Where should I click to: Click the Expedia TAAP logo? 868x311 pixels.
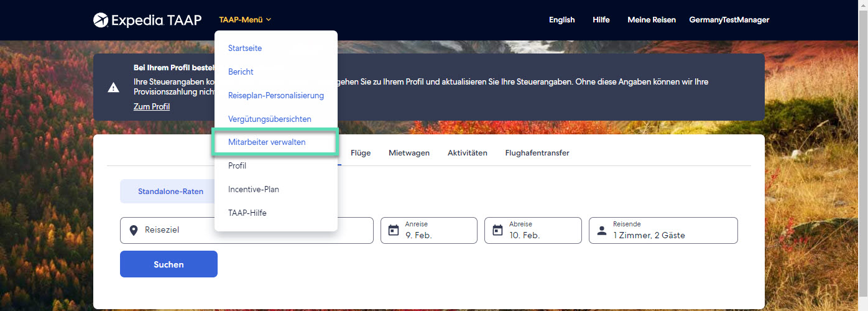[147, 20]
